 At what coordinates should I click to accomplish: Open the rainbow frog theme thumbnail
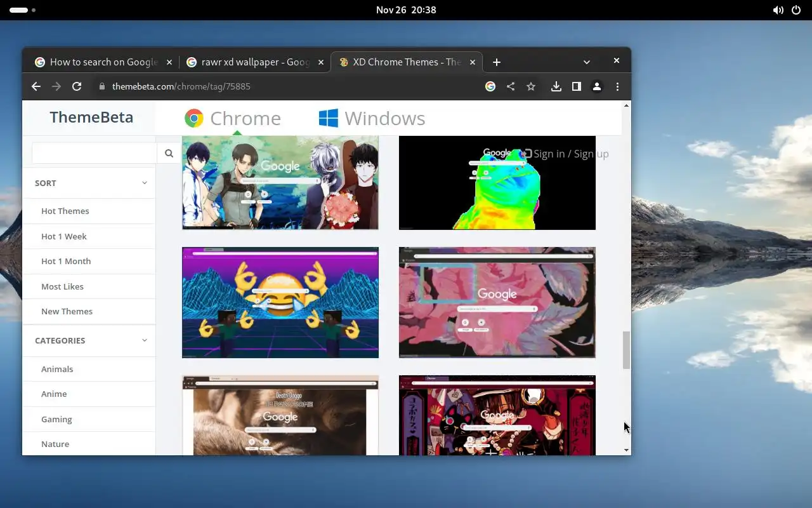click(497, 183)
